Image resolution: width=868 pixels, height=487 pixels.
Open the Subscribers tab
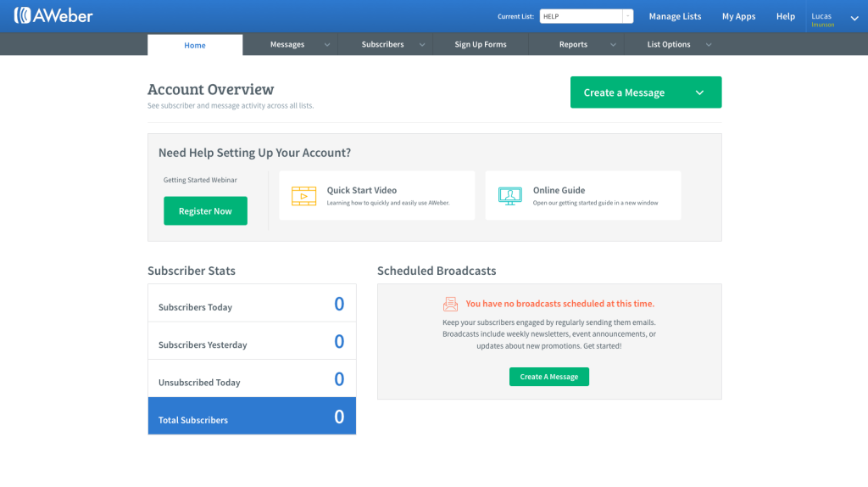pos(382,44)
